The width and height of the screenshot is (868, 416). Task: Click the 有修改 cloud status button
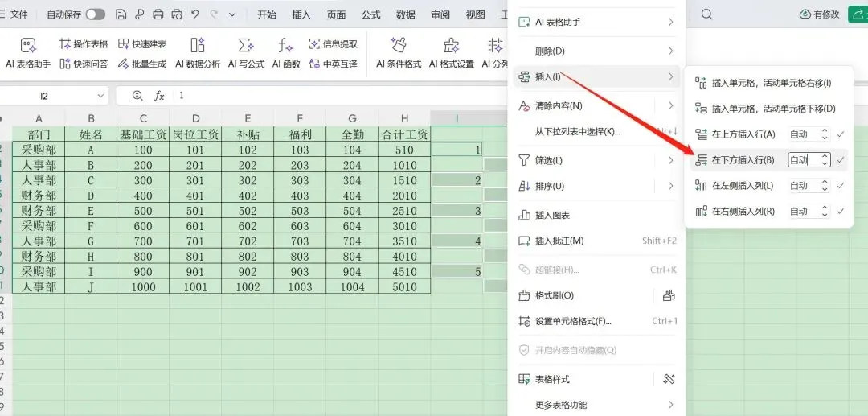click(x=820, y=15)
